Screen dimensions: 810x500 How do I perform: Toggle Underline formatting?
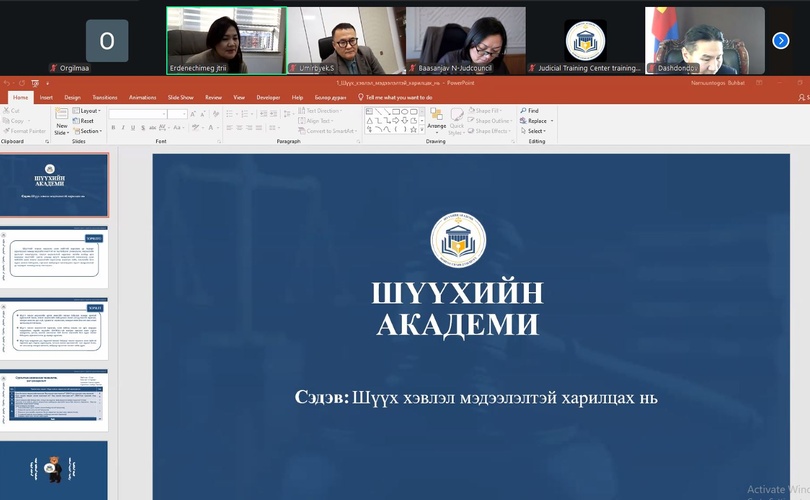(x=133, y=128)
